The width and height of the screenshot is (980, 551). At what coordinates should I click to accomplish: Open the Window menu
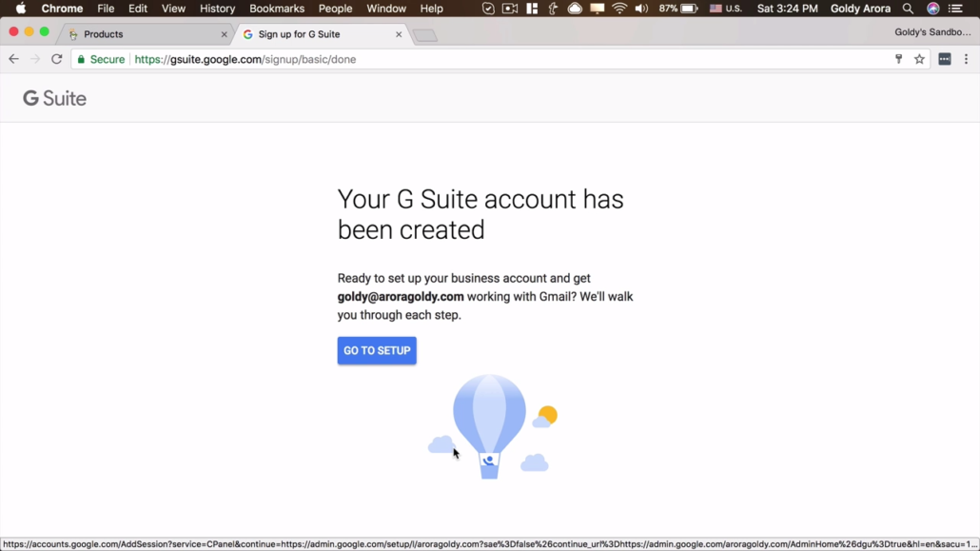point(385,9)
